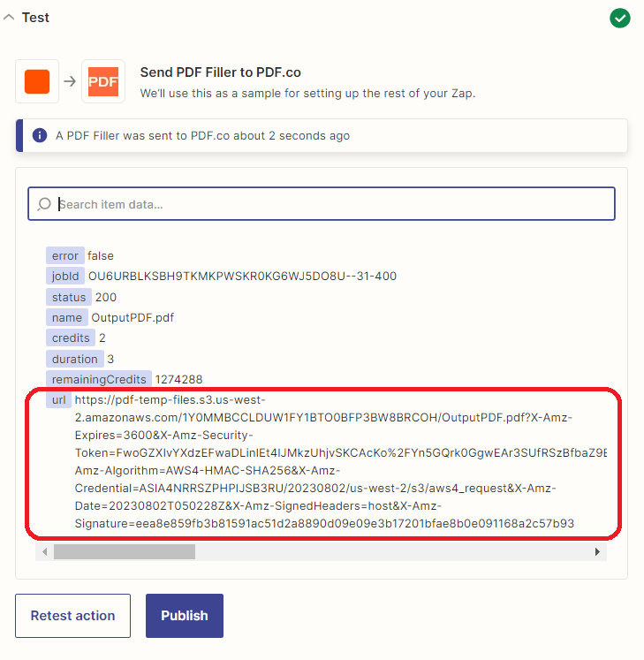Viewport: 644px width, 660px height.
Task: Click the blue info icon in notification
Action: 40,136
